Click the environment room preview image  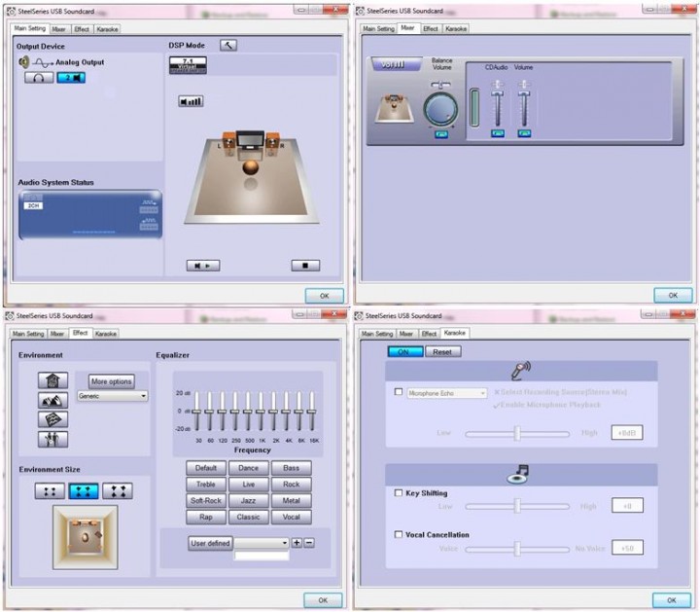click(x=86, y=537)
